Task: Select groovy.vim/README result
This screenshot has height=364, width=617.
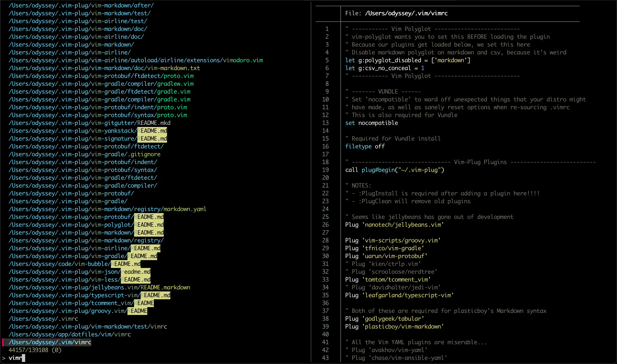Action: (78, 311)
